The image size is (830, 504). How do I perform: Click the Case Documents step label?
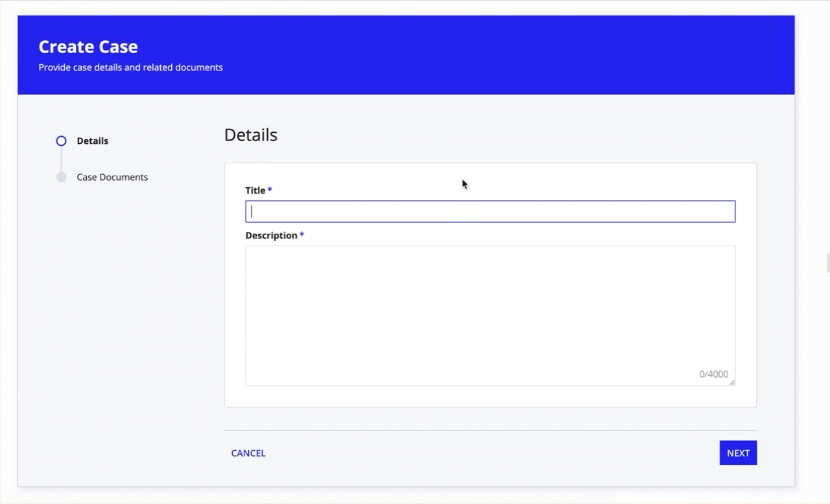point(112,177)
